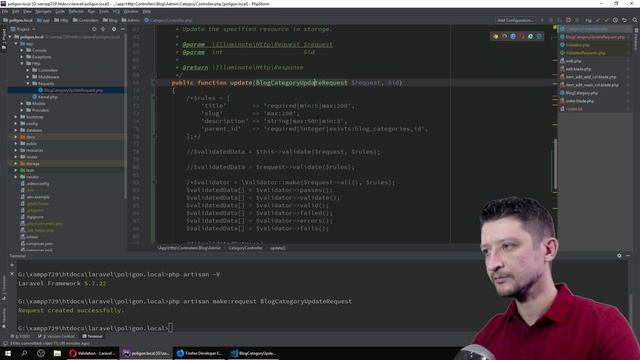The image size is (640, 360).
Task: Open Opera browser preview icon in editor
Action: coord(522,36)
